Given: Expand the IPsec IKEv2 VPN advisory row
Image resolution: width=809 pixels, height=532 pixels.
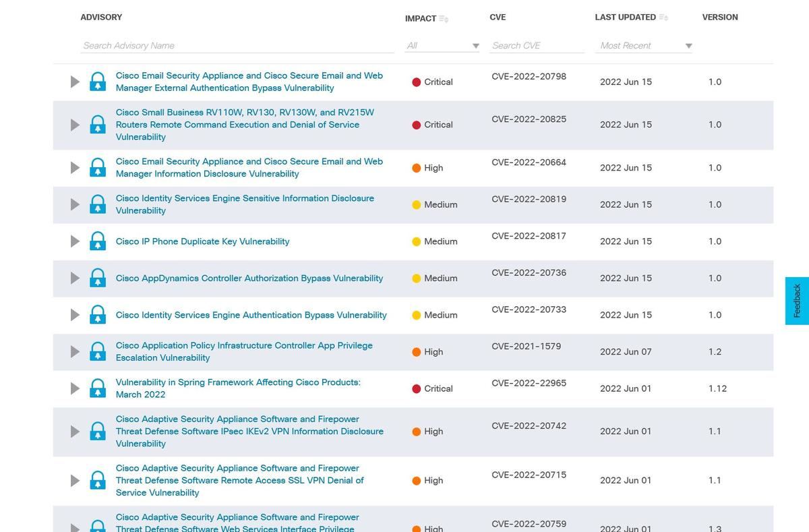Looking at the screenshot, I should point(75,432).
